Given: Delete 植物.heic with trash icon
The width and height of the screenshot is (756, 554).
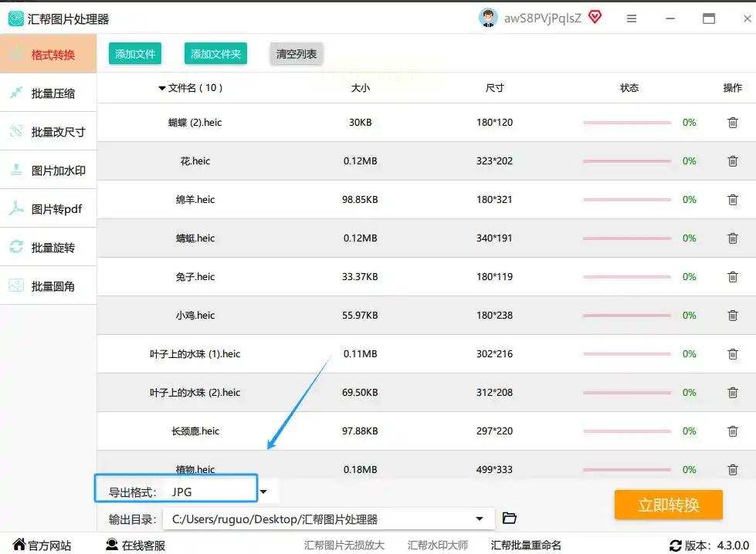Looking at the screenshot, I should click(x=732, y=469).
